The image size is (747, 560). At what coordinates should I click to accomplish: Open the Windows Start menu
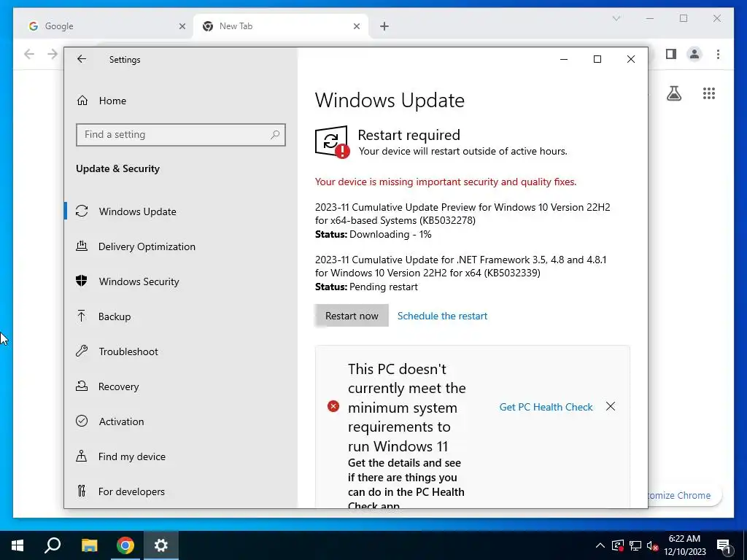point(18,545)
